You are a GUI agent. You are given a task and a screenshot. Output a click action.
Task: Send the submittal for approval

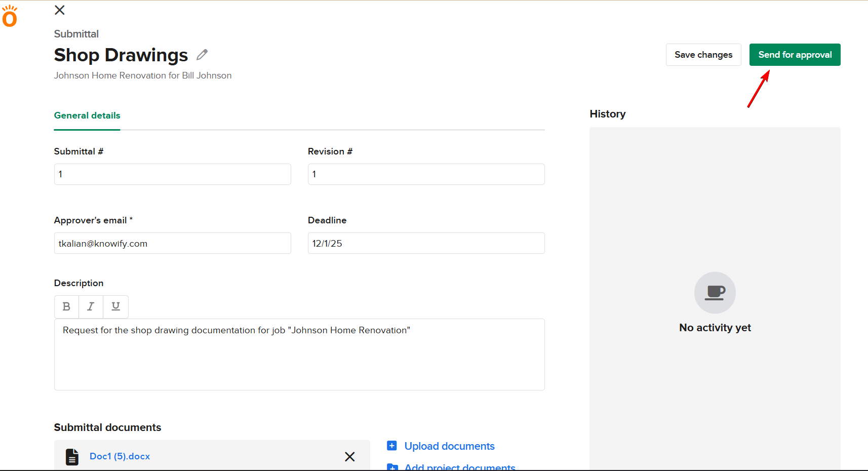[795, 55]
